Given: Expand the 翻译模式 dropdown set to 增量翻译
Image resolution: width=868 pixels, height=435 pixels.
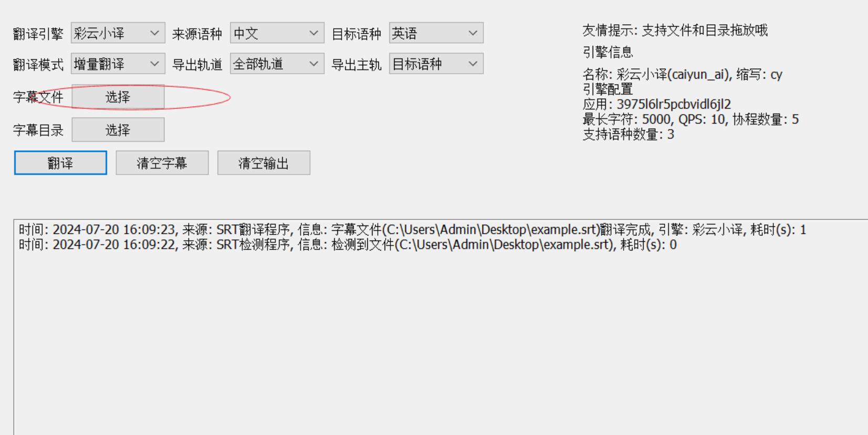Looking at the screenshot, I should [118, 64].
